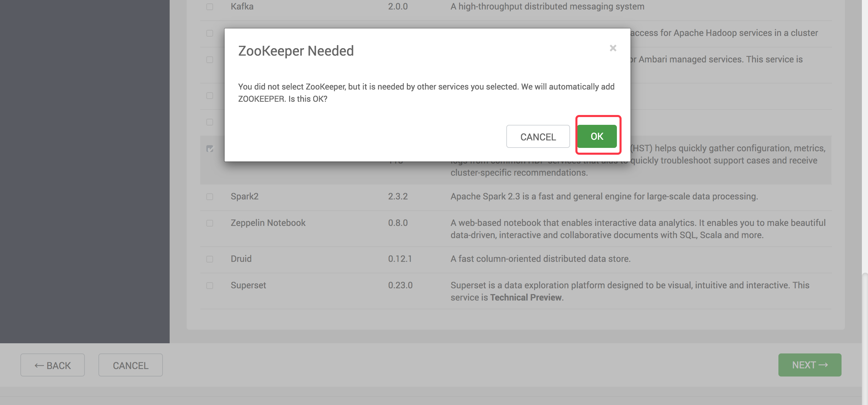Click the Druid service row label
The width and height of the screenshot is (868, 405).
pos(241,259)
